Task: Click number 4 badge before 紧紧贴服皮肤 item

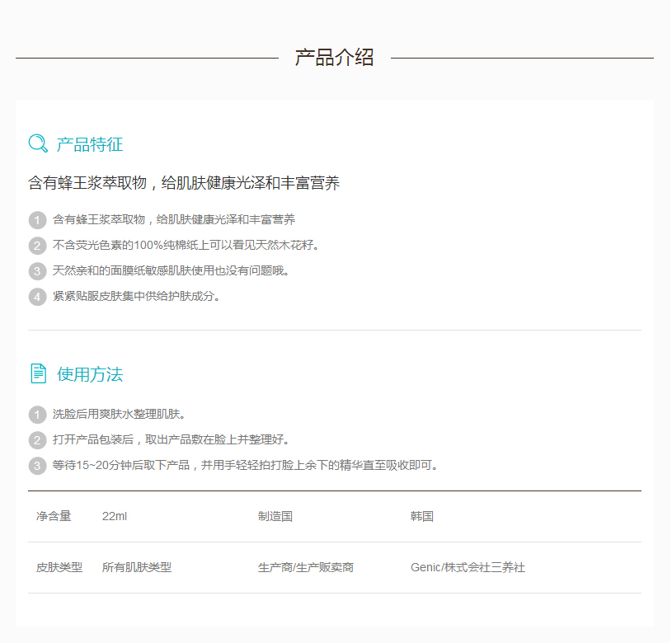Action: [37, 297]
